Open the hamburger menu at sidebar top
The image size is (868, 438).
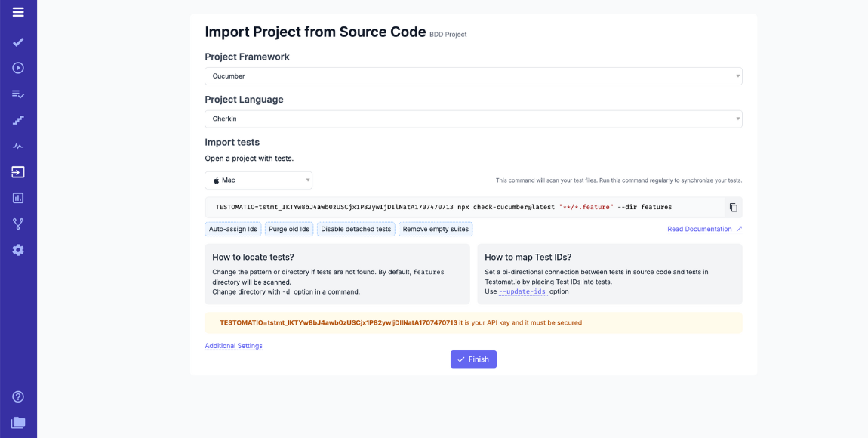(x=18, y=12)
